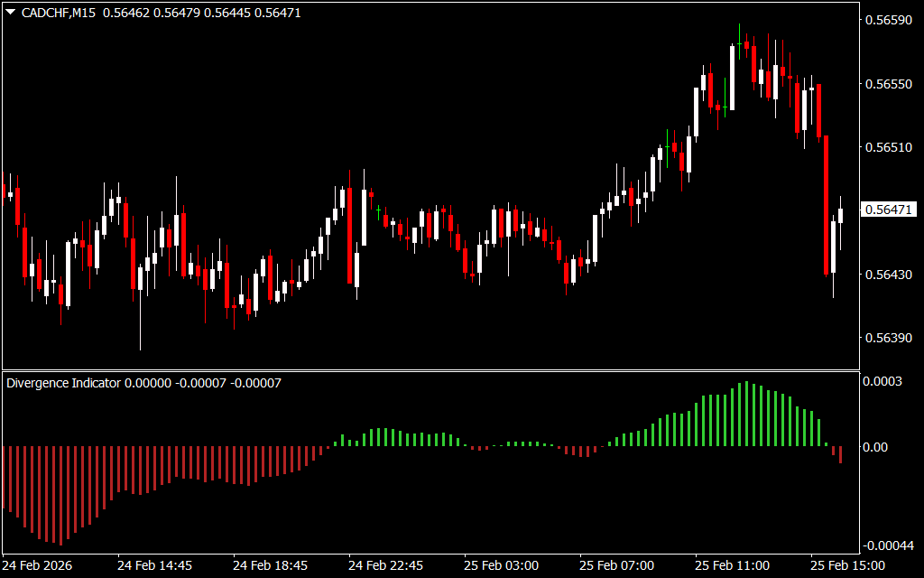This screenshot has height=578, width=924.
Task: Select the Divergence Indicator label
Action: (63, 383)
